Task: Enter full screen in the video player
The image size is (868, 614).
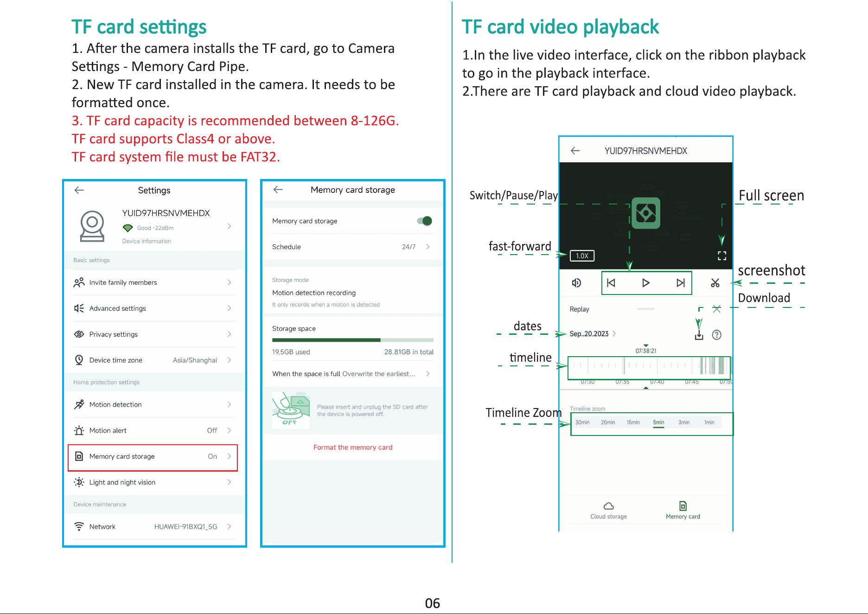Action: coord(722,256)
